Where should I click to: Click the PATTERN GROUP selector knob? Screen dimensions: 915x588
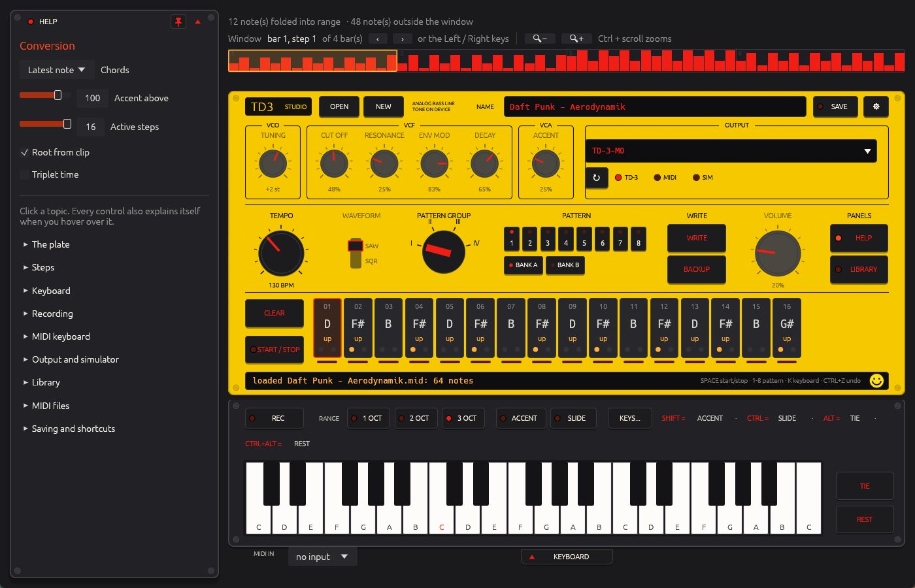click(444, 252)
